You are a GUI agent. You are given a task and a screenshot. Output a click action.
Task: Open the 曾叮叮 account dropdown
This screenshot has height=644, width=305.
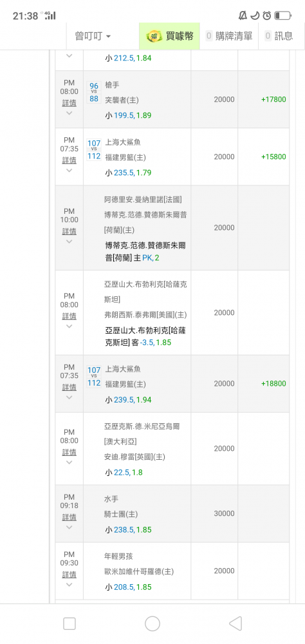click(x=93, y=36)
